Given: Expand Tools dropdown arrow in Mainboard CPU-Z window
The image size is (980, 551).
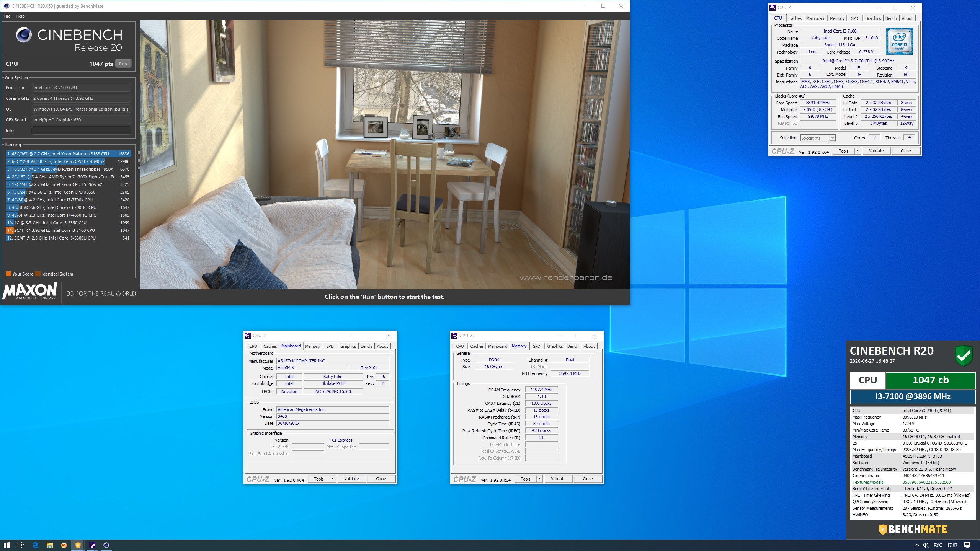Looking at the screenshot, I should coord(333,479).
